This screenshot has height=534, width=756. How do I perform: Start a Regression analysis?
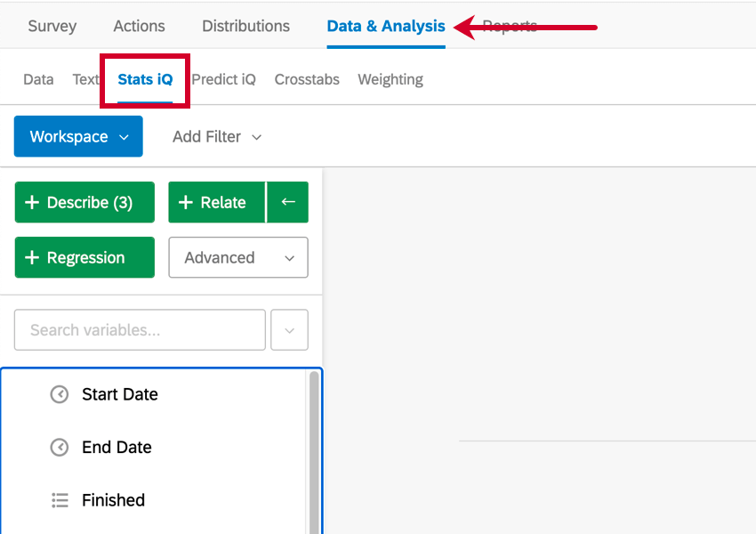pyautogui.click(x=84, y=257)
